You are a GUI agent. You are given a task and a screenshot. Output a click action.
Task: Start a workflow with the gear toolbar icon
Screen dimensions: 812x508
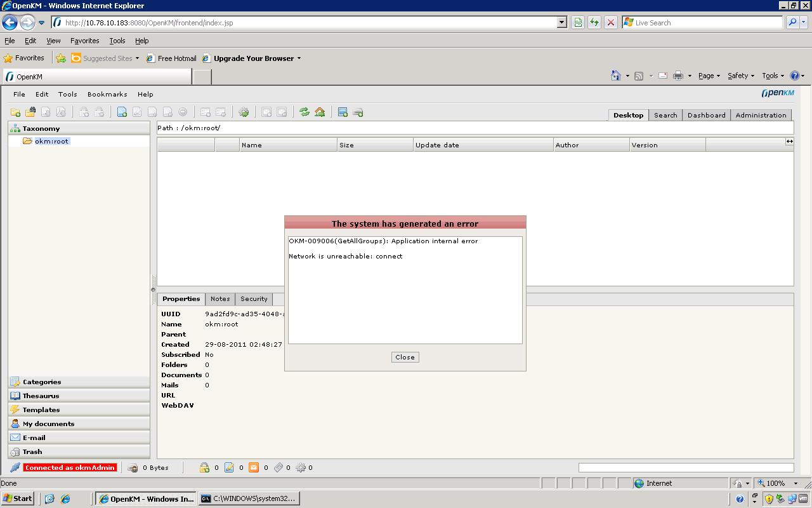click(x=244, y=112)
